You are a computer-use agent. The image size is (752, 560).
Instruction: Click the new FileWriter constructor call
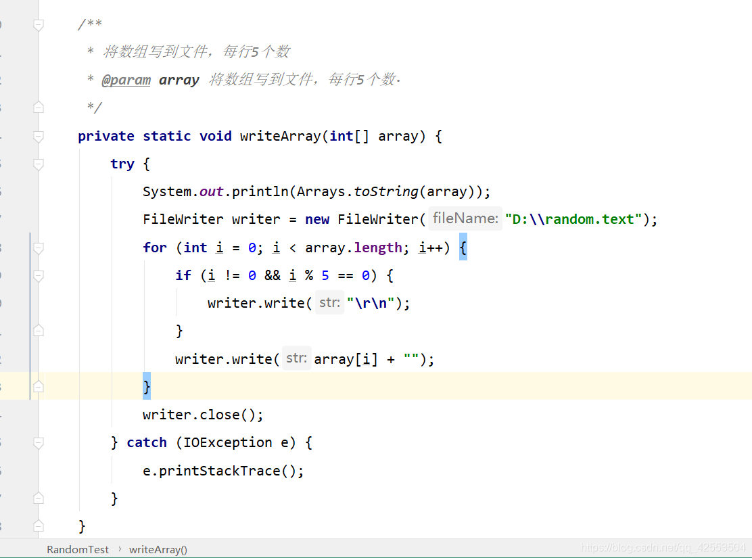(481, 219)
